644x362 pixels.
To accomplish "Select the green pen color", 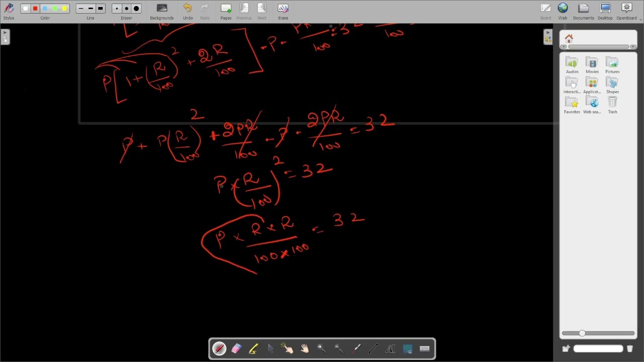I will tap(54, 9).
